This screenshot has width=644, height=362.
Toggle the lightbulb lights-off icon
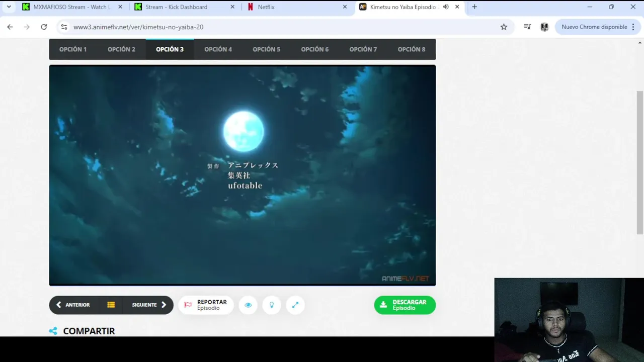pos(272,305)
